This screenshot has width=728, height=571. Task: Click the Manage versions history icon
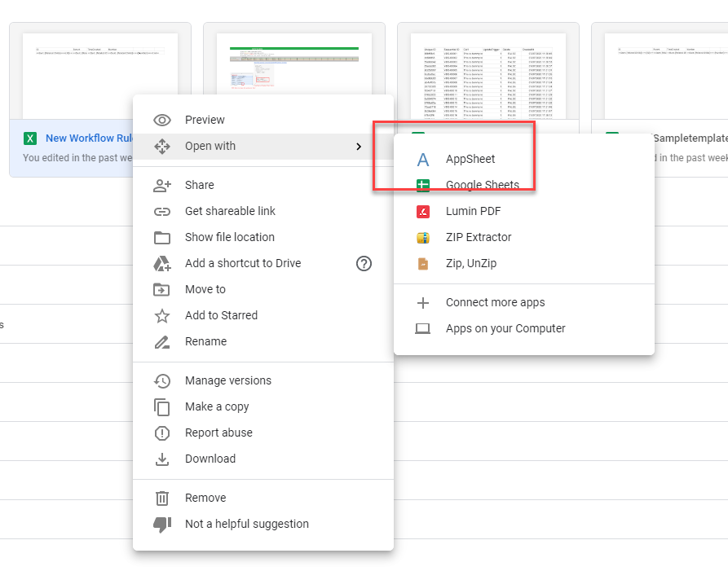pos(162,381)
